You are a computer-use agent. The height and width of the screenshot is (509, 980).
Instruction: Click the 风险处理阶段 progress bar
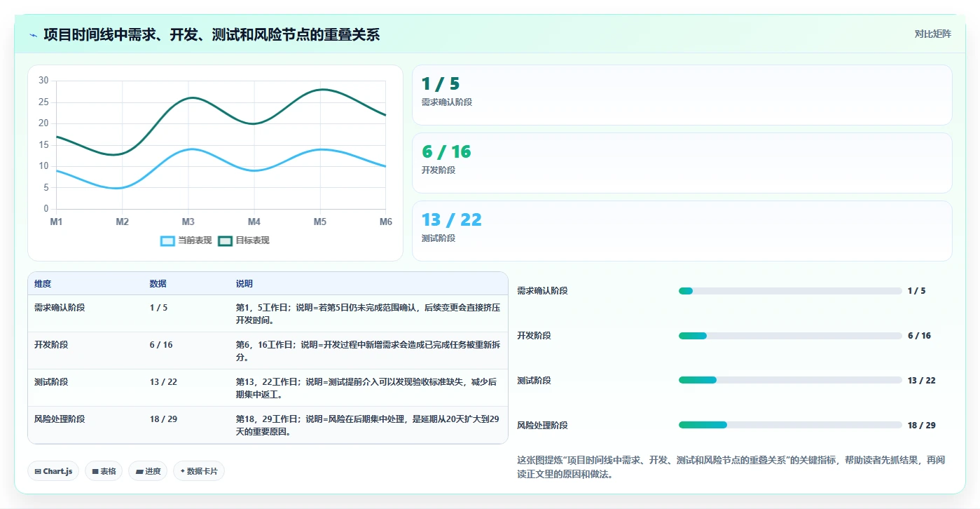pyautogui.click(x=790, y=425)
